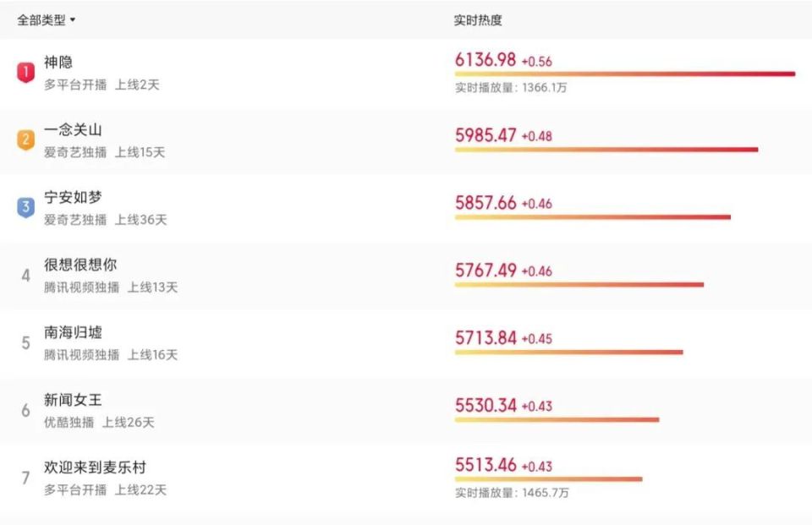
Task: Open the 新闻女王 drama entry
Action: [73, 400]
